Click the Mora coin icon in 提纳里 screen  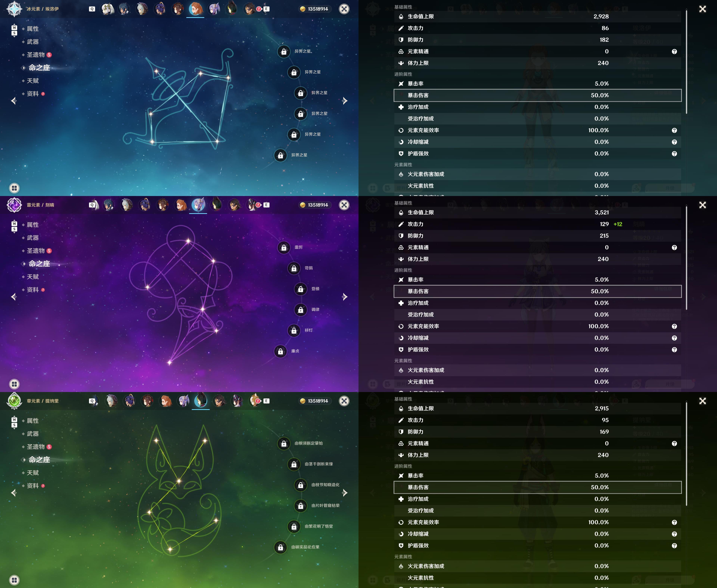tap(303, 401)
